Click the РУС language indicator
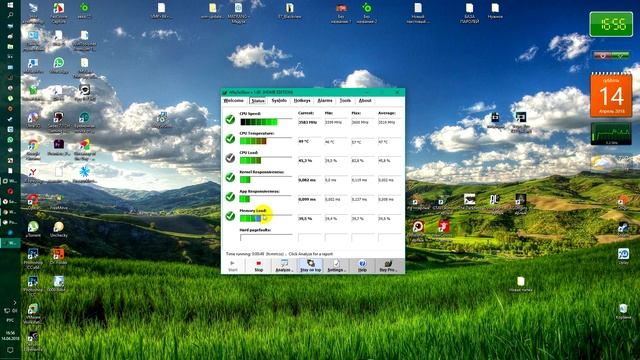The width and height of the screenshot is (640, 360). click(10, 321)
